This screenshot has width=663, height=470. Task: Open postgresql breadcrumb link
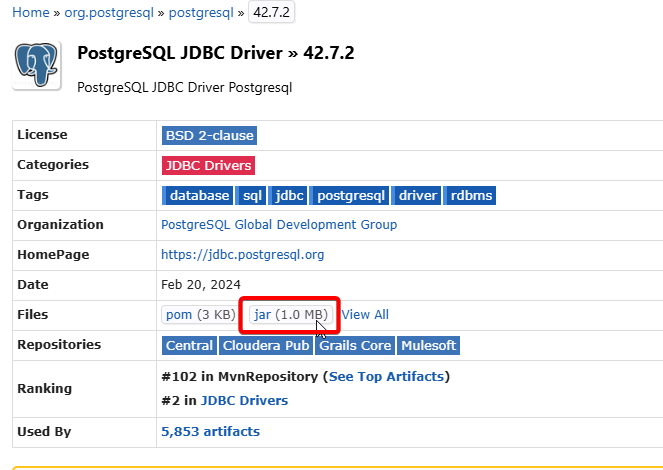[201, 12]
